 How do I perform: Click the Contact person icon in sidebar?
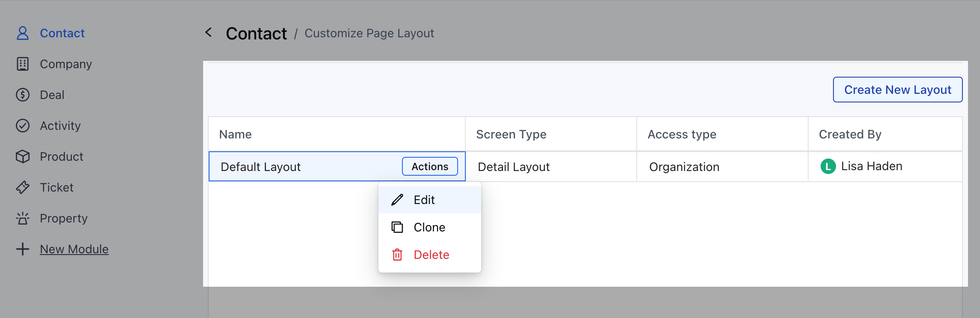tap(23, 33)
